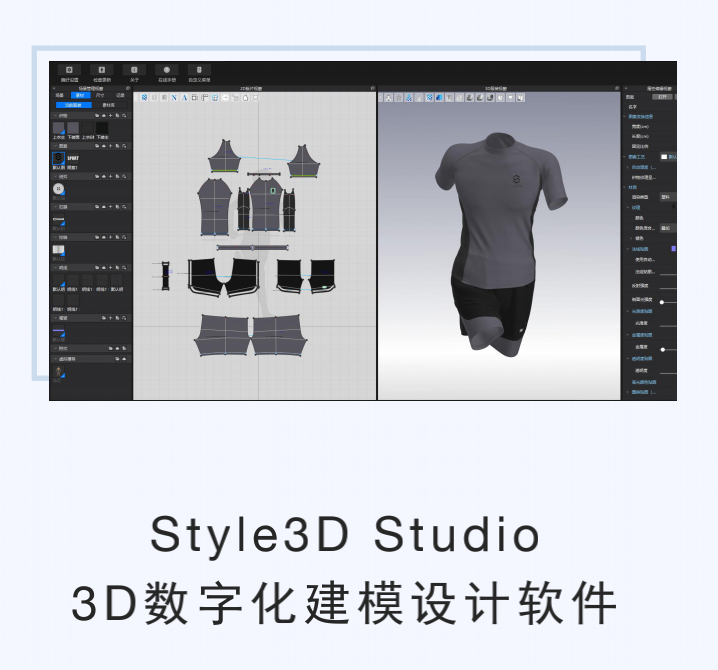Toggle the blue avatar skeleton icon in 3D toolbar
718x670 pixels.
pyautogui.click(x=409, y=98)
